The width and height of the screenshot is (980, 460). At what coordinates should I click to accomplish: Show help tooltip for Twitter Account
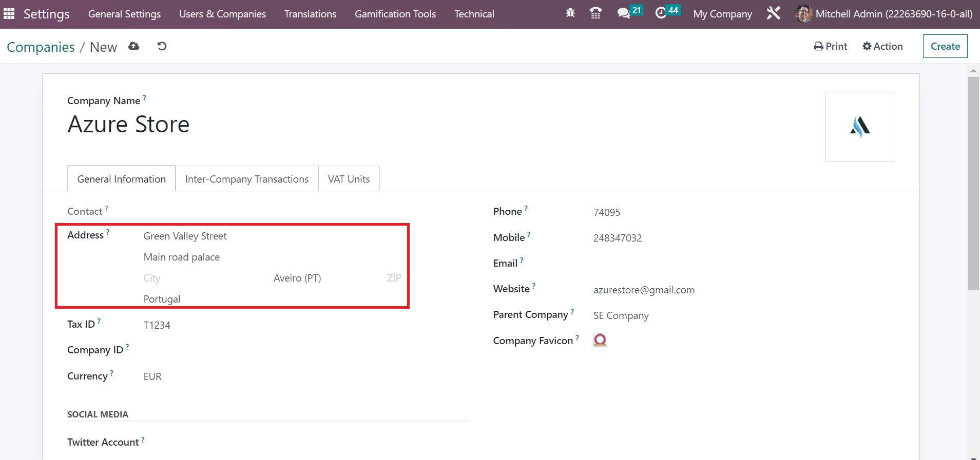143,439
